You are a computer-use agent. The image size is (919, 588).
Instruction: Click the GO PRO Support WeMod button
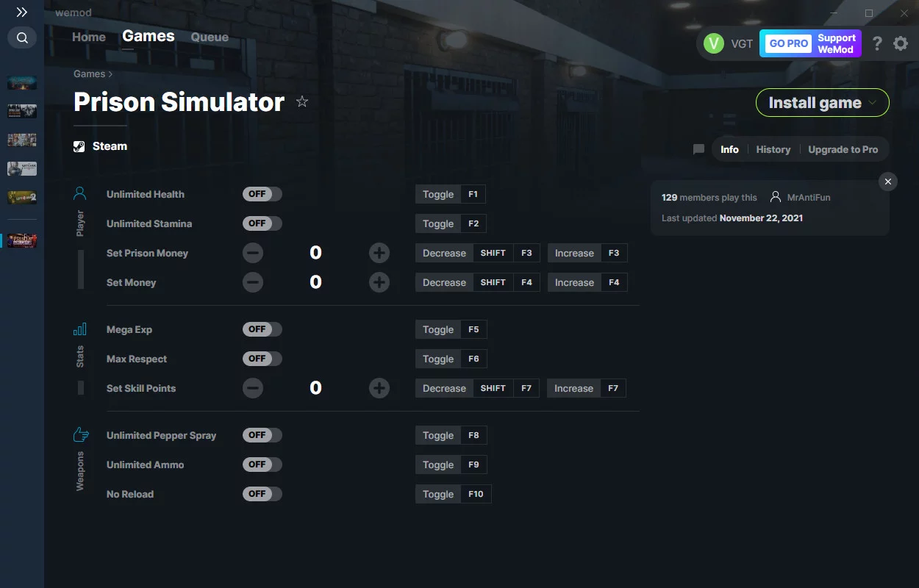810,43
